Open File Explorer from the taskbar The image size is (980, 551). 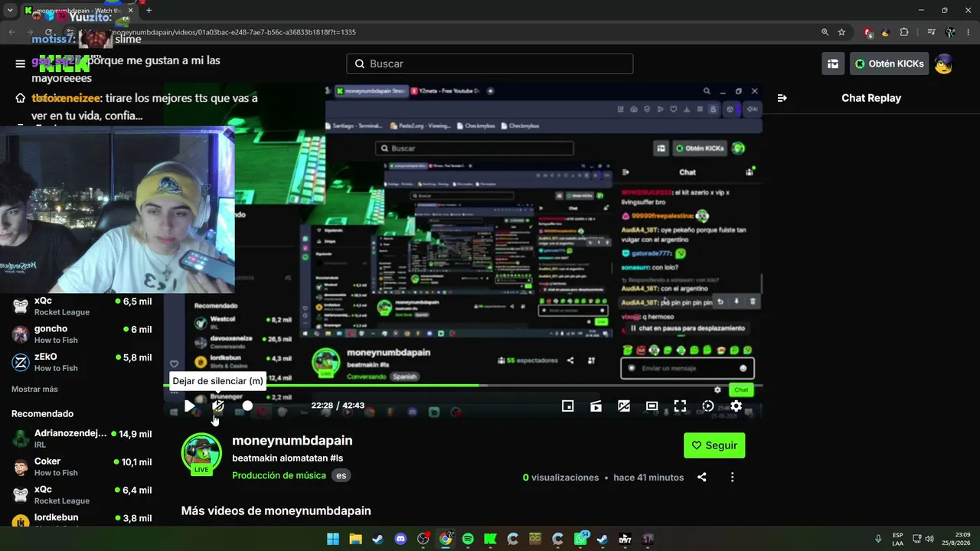tap(355, 539)
